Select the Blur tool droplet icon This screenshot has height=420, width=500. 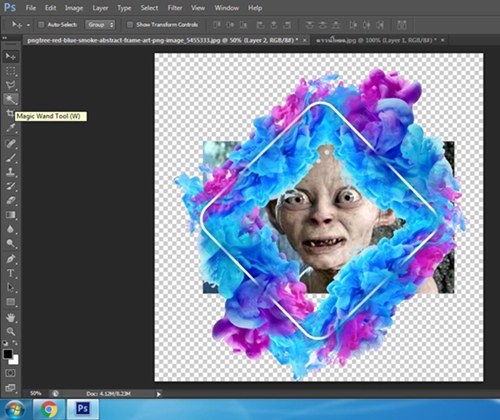pos(10,229)
